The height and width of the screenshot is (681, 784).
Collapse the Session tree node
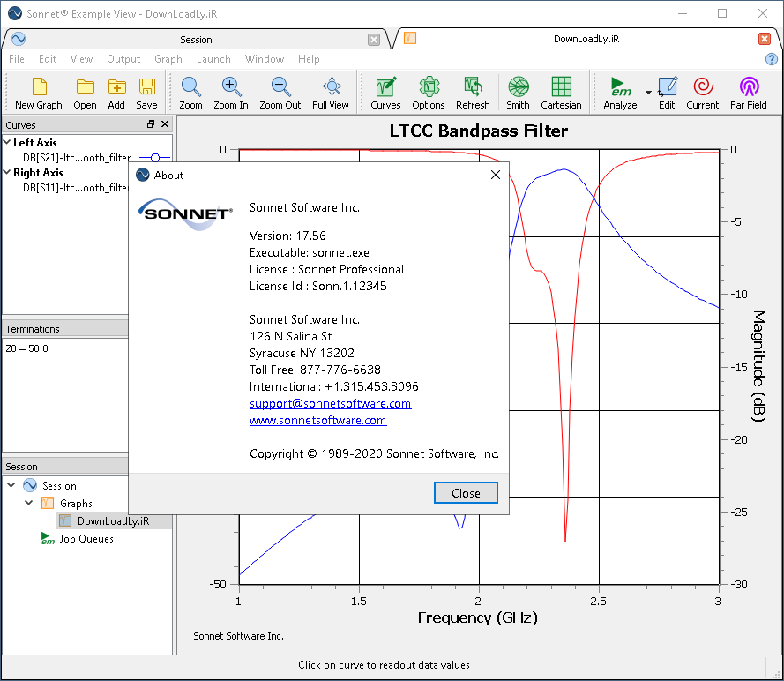point(11,485)
